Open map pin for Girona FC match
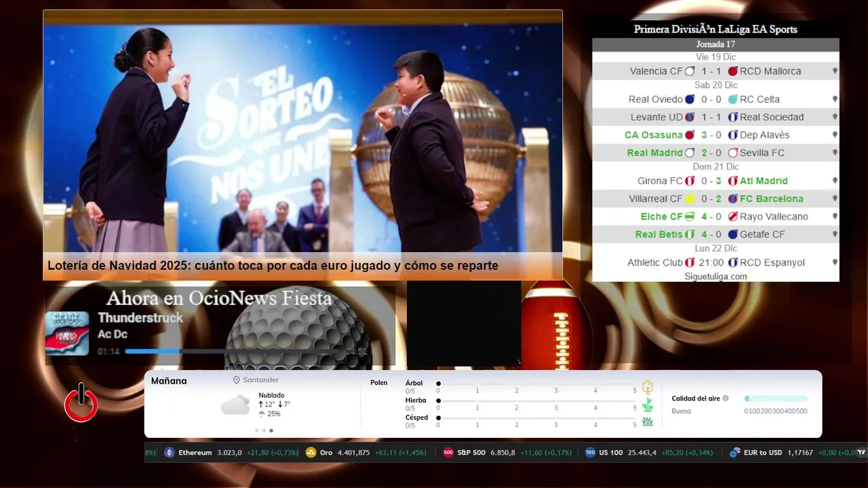This screenshot has height=488, width=868. (835, 181)
